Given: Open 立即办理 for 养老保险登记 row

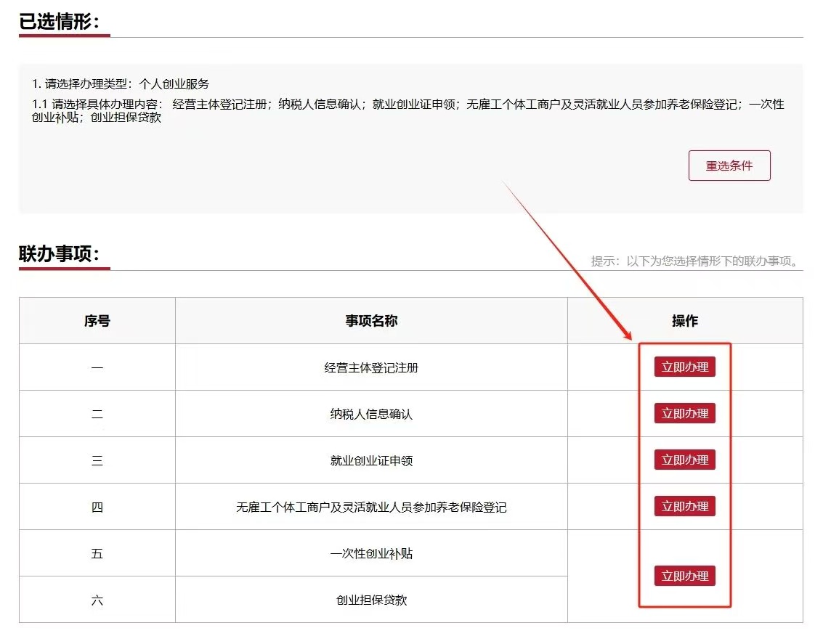Looking at the screenshot, I should click(x=684, y=507).
